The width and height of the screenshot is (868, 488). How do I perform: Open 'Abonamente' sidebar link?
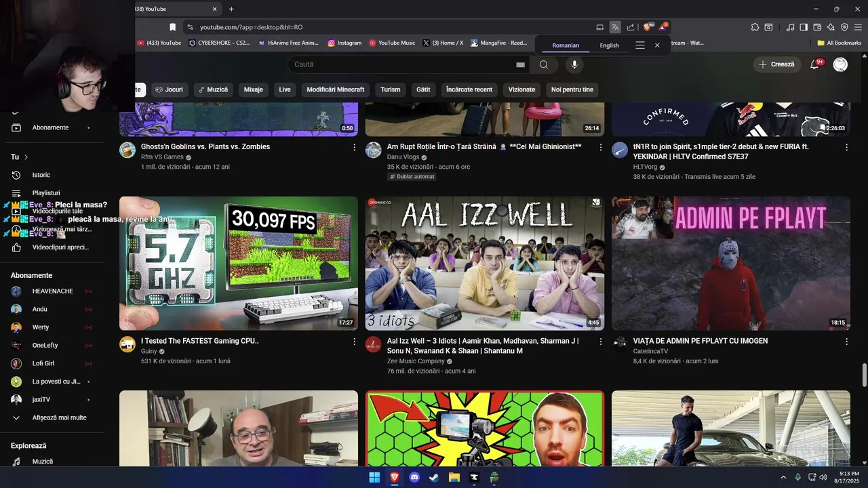click(52, 127)
